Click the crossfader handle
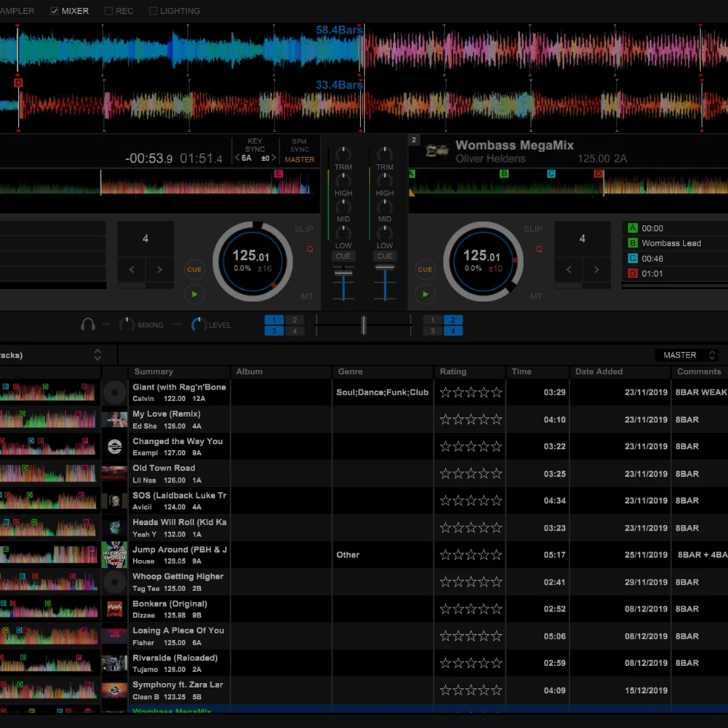The image size is (728, 728). (x=363, y=325)
